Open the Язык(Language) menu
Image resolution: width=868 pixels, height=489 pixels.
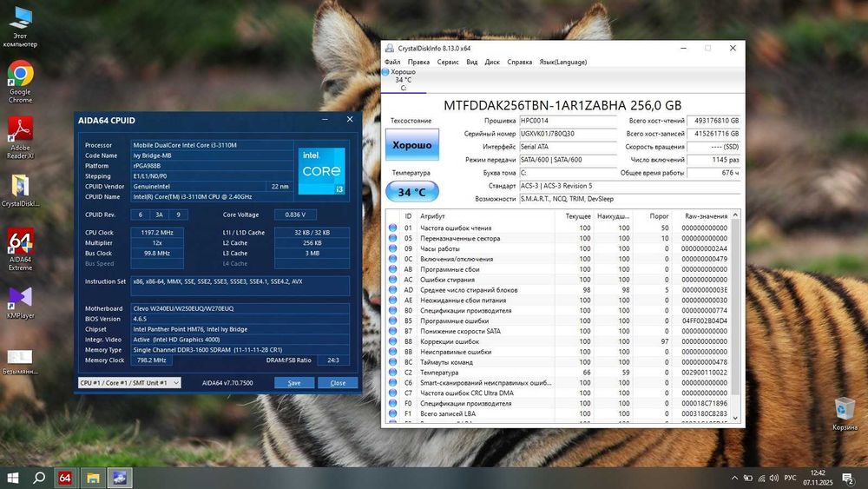(563, 62)
